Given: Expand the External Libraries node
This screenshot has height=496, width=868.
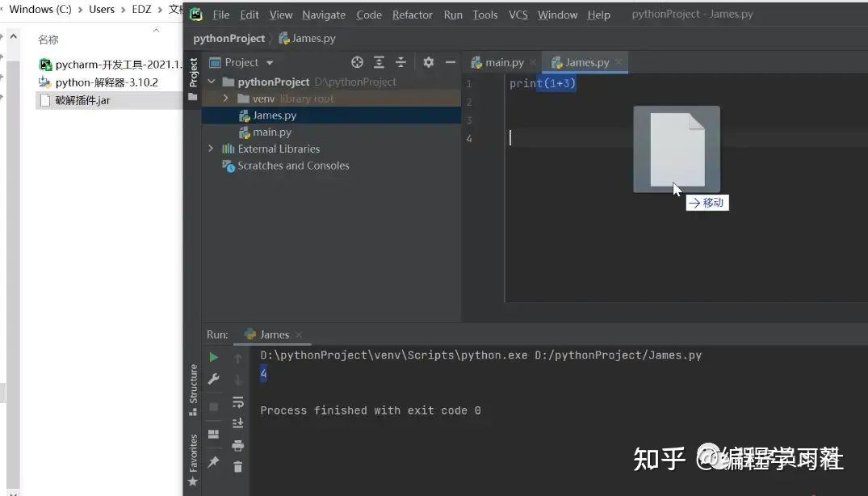Looking at the screenshot, I should [211, 149].
